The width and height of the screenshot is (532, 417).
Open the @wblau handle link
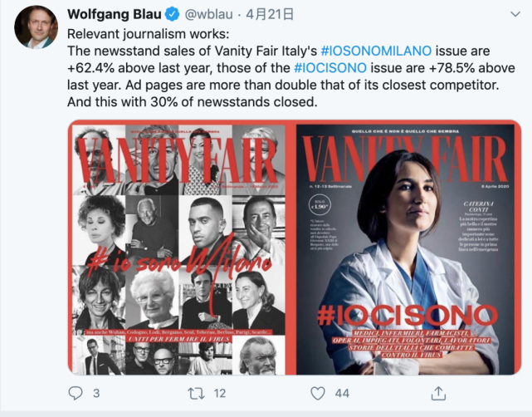[208, 14]
